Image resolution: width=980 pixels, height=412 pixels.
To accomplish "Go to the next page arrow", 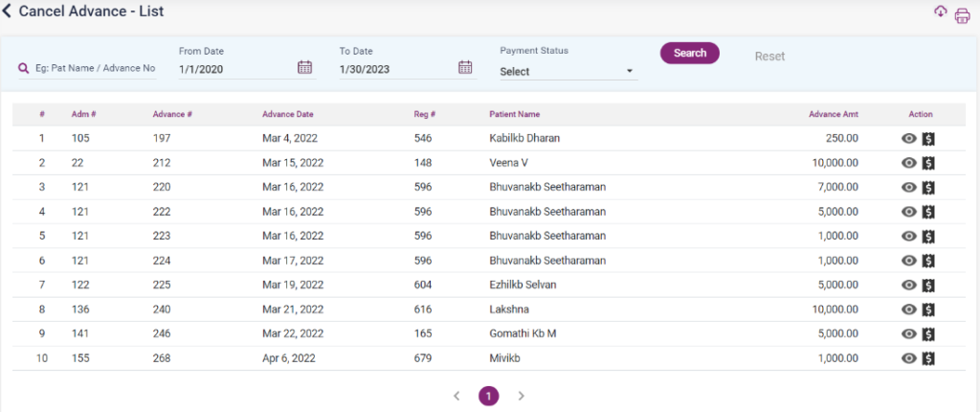I will pyautogui.click(x=521, y=396).
